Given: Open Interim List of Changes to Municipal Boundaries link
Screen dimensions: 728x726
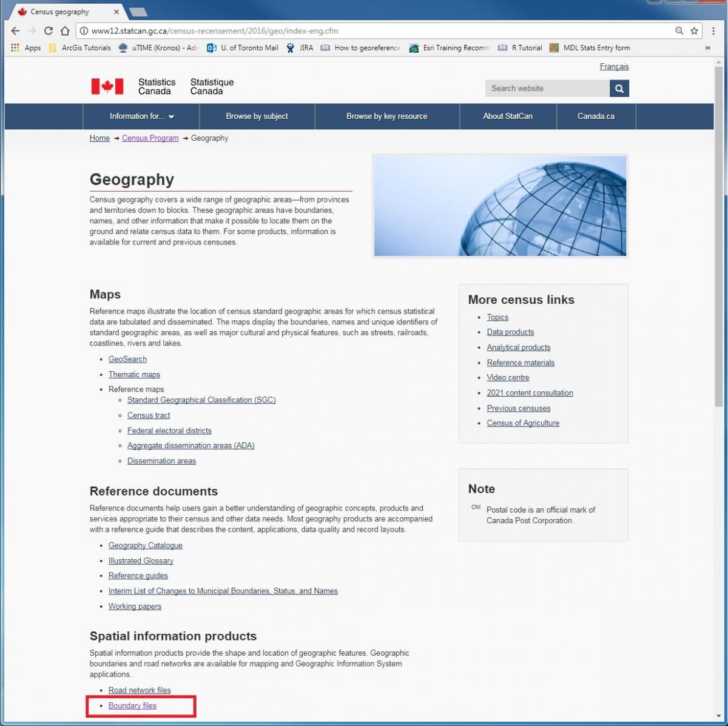Looking at the screenshot, I should [x=223, y=591].
